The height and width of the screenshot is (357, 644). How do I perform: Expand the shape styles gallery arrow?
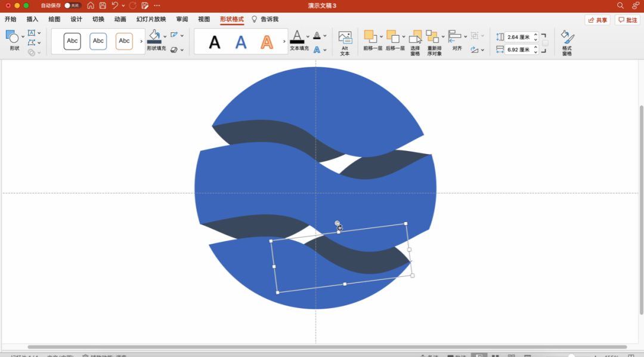141,41
